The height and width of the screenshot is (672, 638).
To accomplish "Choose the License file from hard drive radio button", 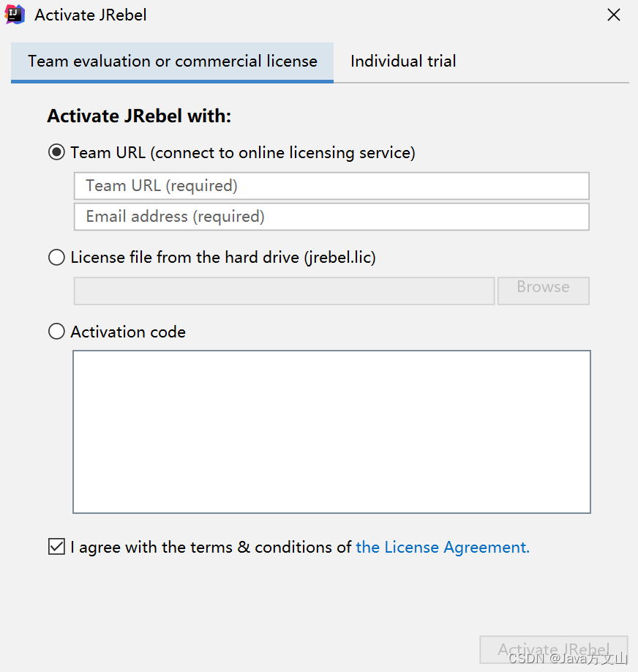I will click(56, 258).
